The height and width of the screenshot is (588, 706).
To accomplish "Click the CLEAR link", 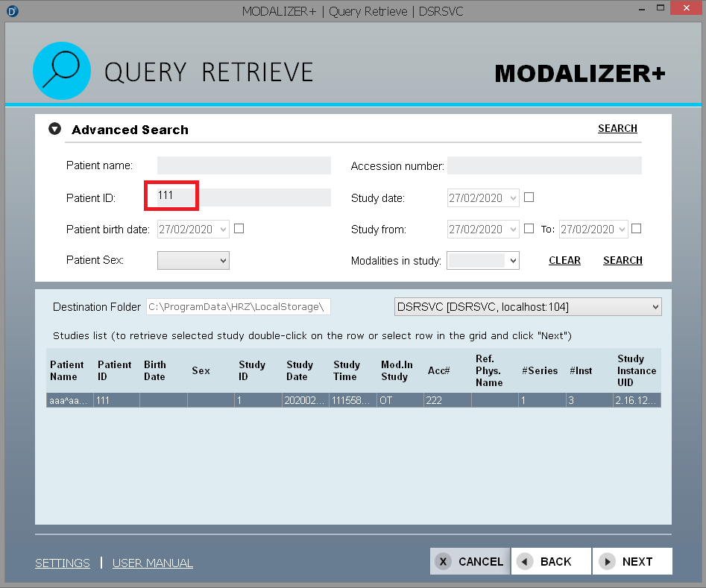I will tap(564, 260).
